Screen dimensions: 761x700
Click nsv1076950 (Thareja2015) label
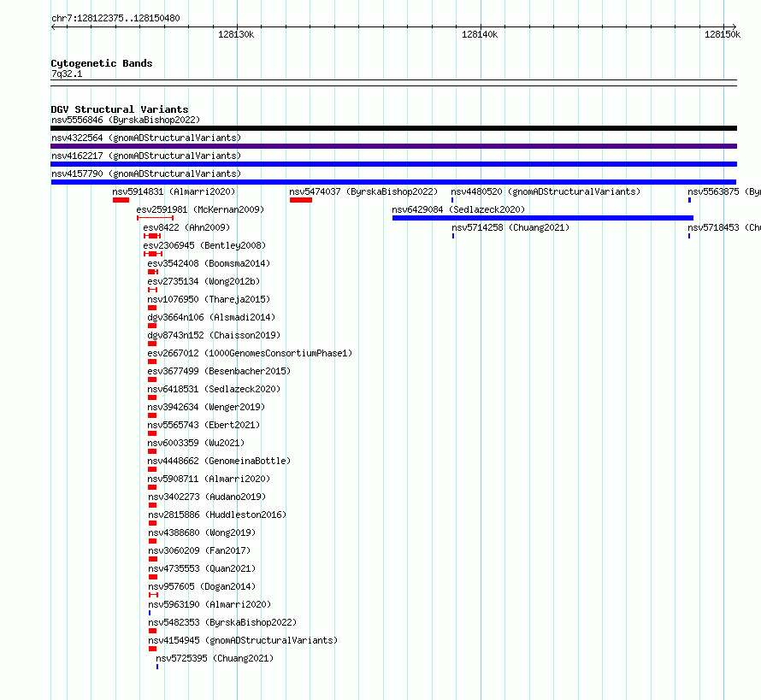click(x=209, y=299)
